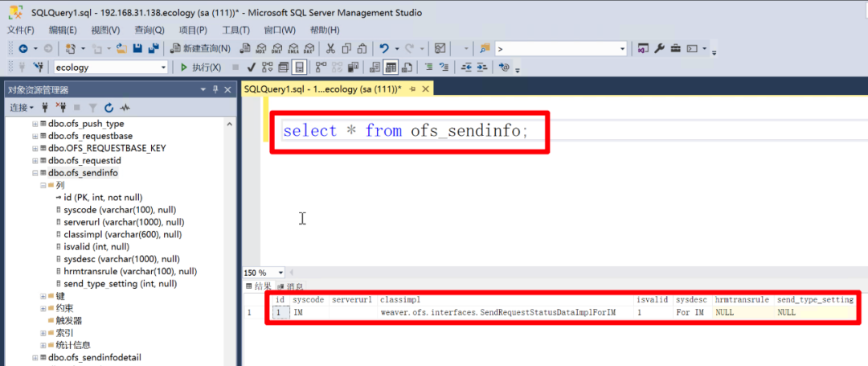Switch to the 结果 results tab
868x366 pixels.
coord(259,286)
